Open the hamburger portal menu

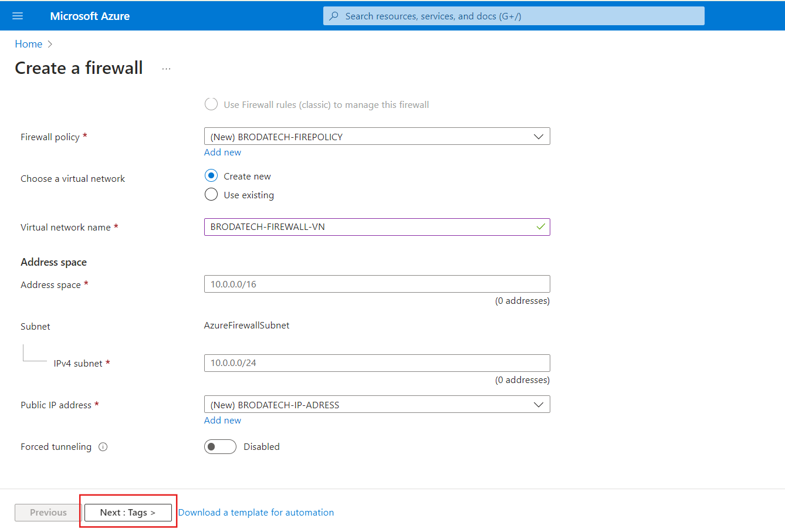[x=18, y=16]
